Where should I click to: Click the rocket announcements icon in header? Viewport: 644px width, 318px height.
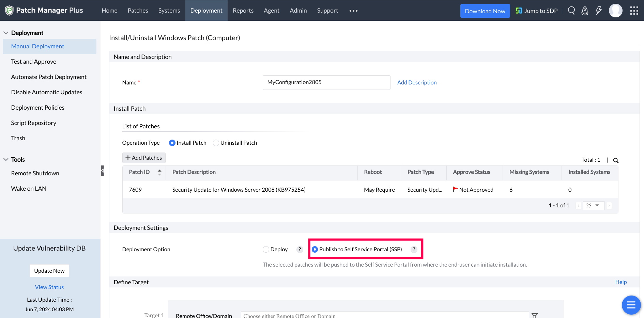click(x=585, y=11)
